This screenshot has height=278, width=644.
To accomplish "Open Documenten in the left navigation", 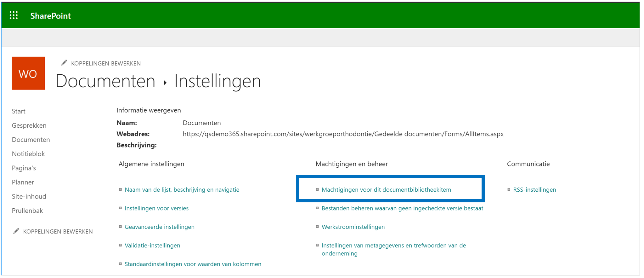I will click(31, 140).
